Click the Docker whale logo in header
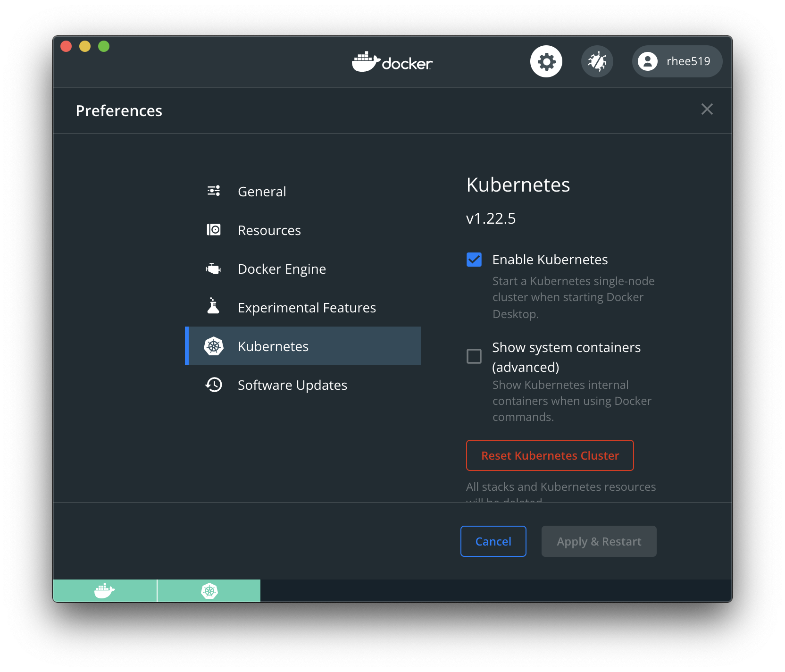The height and width of the screenshot is (672, 785). click(x=392, y=62)
